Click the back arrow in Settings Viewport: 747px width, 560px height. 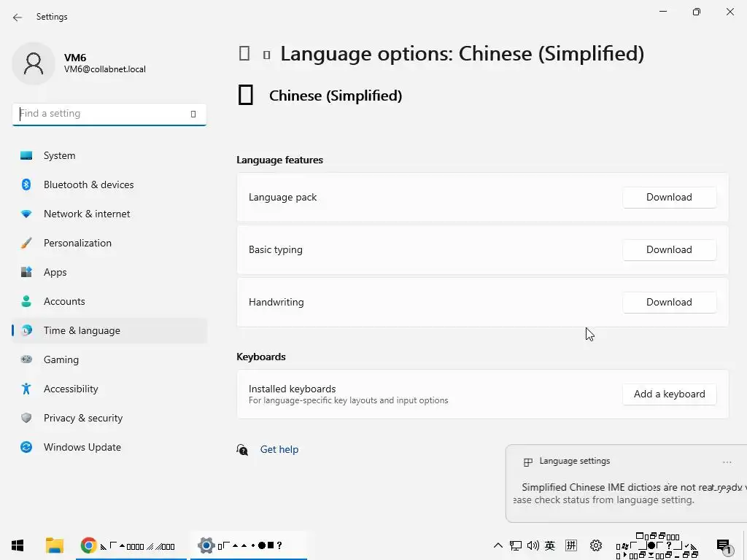(18, 17)
